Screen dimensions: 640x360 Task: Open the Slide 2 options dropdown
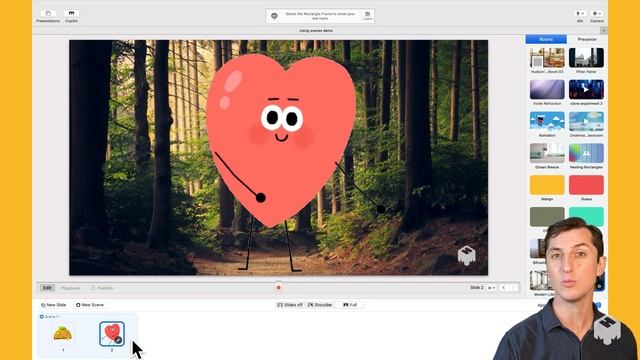point(491,288)
